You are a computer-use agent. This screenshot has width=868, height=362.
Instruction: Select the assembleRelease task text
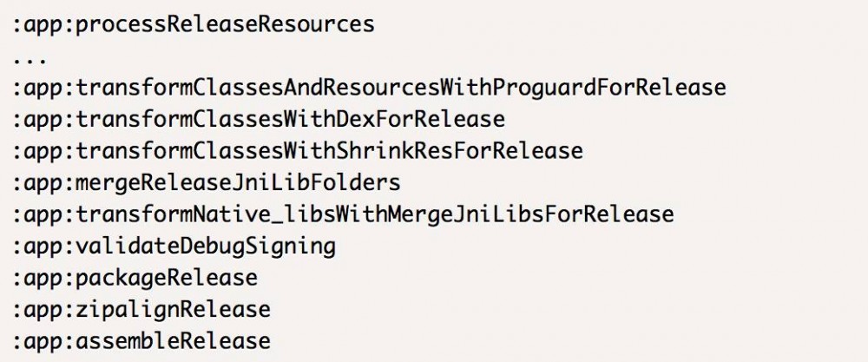pos(173,340)
